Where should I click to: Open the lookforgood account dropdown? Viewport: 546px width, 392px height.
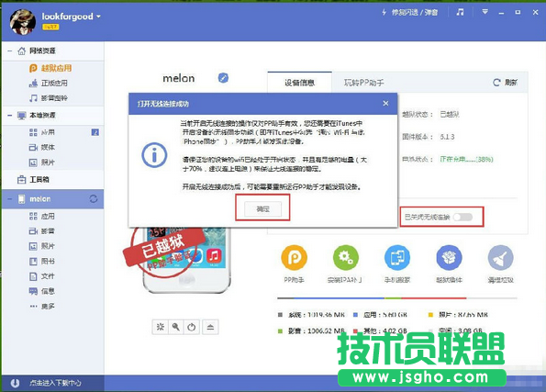pyautogui.click(x=71, y=17)
